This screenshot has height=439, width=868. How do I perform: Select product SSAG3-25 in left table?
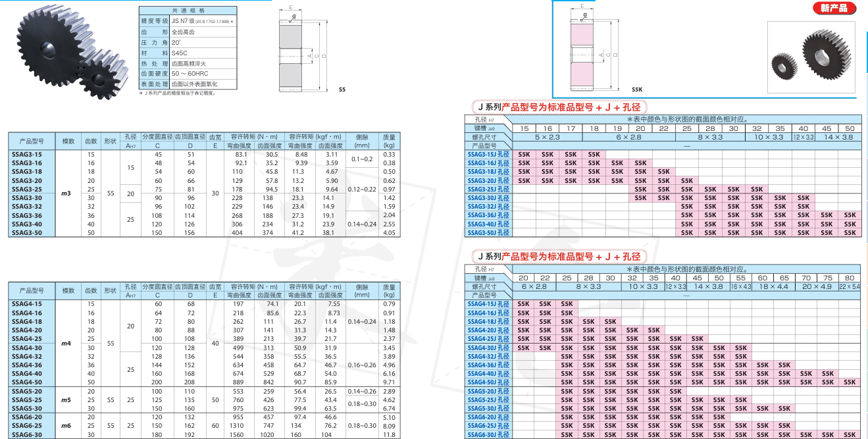(x=28, y=189)
